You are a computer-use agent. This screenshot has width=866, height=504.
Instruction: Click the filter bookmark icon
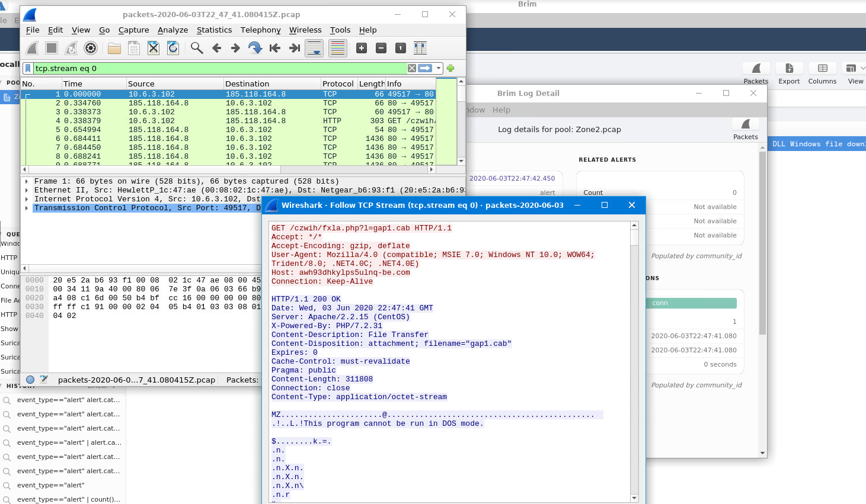[x=28, y=68]
